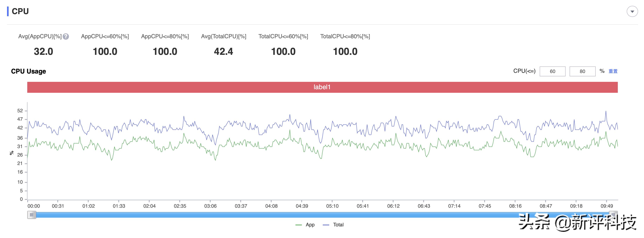Click Avg(AppCPU) value 32.0
This screenshot has width=644, height=238.
(x=43, y=52)
